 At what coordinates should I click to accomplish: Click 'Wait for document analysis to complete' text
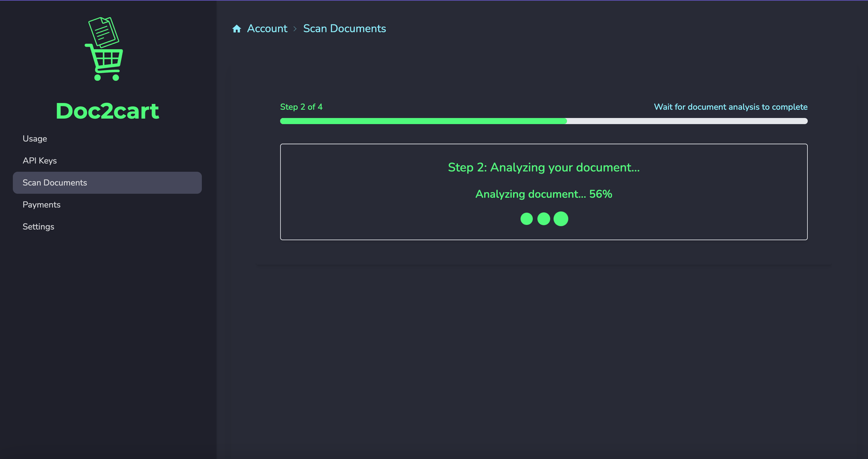click(731, 107)
